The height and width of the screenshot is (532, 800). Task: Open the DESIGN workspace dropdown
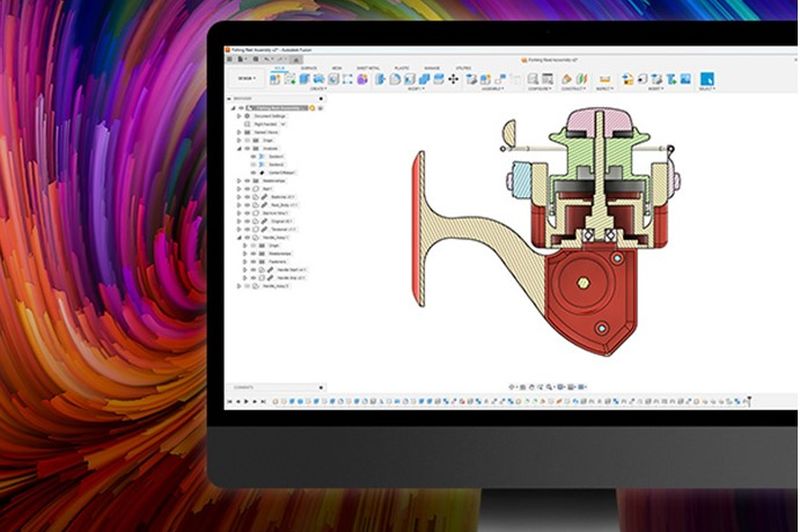(x=247, y=79)
